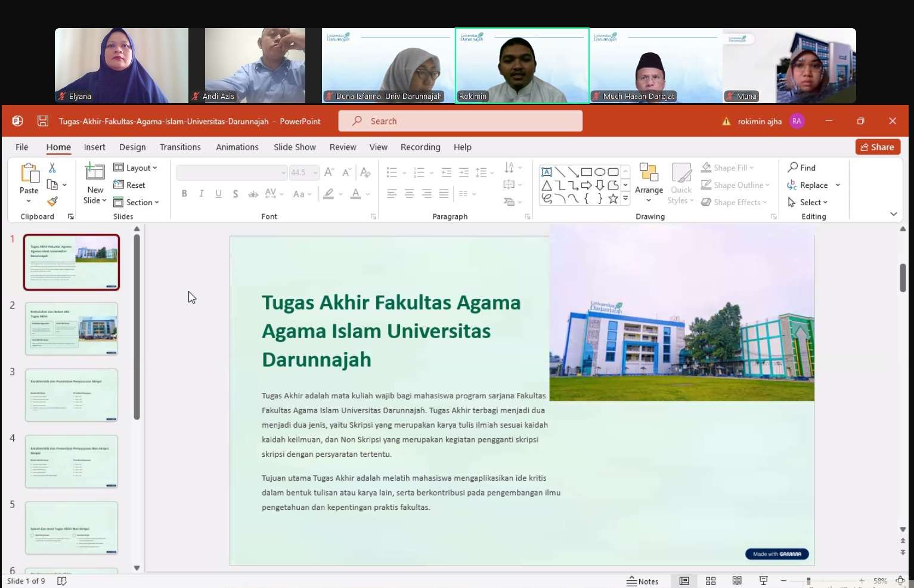Viewport: 914px width, 588px height.
Task: Switch to Reading View icon
Action: 737,581
